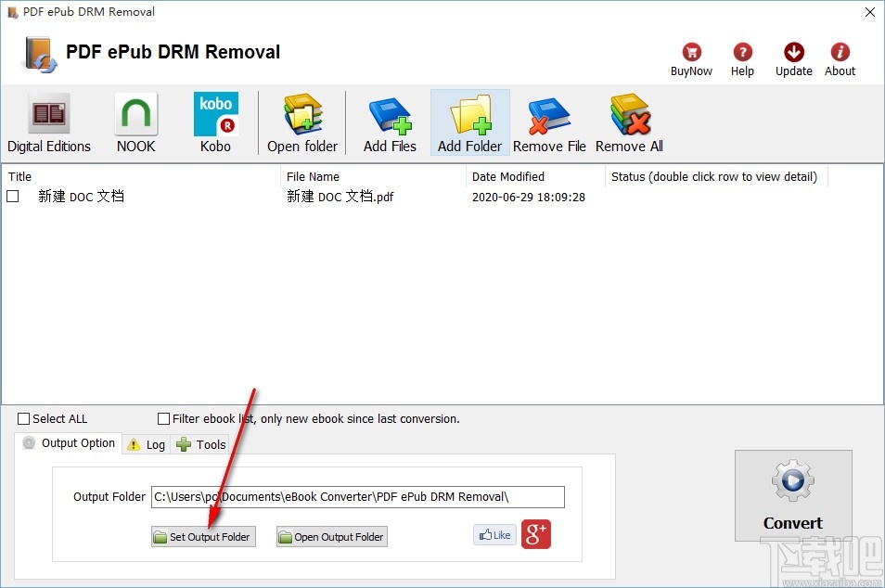The height and width of the screenshot is (588, 885).
Task: Open Help with the question mark icon
Action: [742, 59]
